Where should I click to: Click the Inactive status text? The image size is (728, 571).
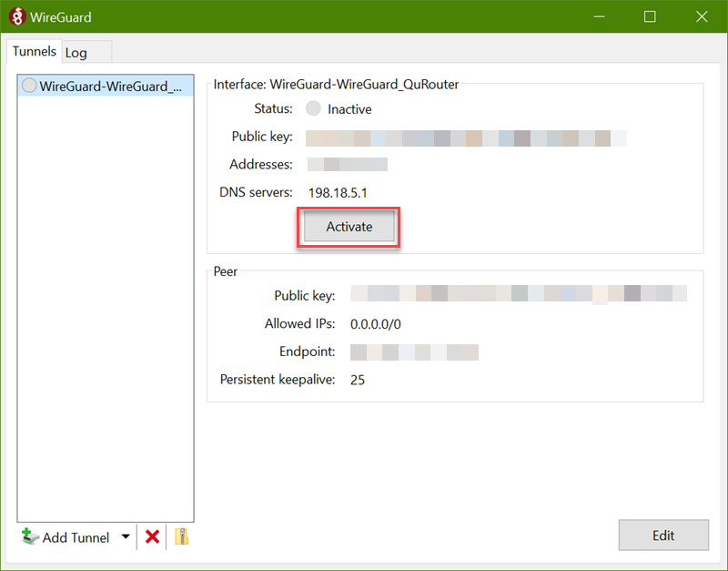pos(349,109)
